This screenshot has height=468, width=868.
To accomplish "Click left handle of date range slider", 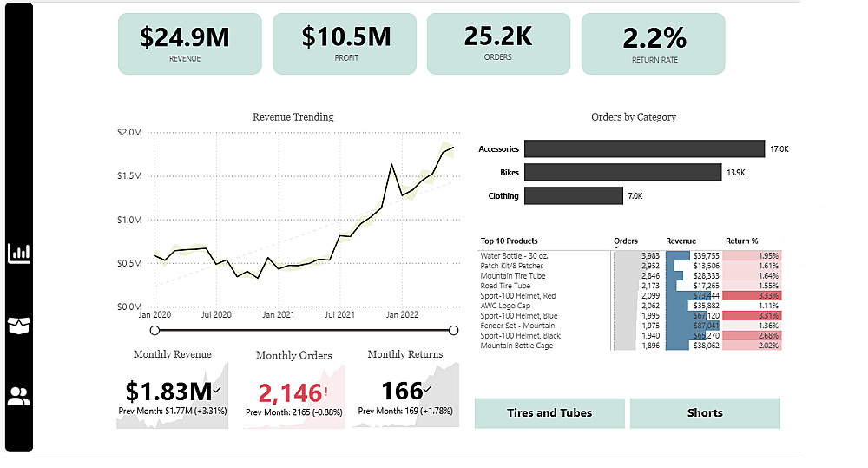I will 155,330.
